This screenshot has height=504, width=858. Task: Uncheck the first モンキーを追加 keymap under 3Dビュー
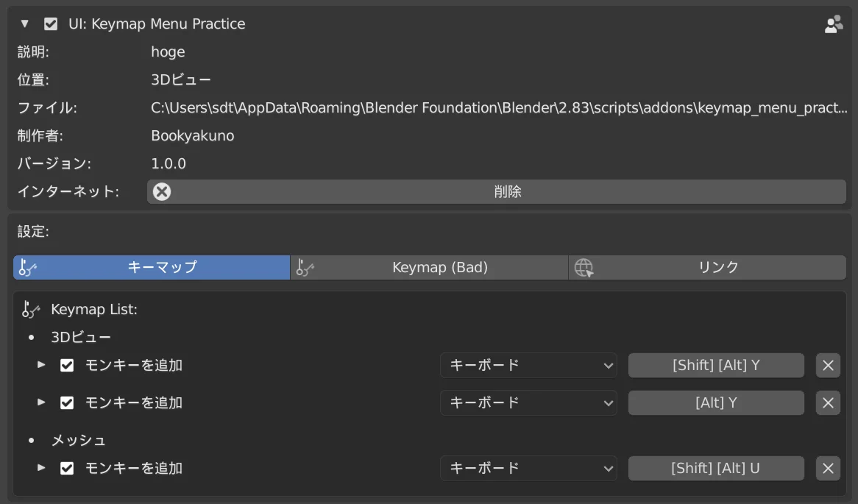tap(66, 365)
